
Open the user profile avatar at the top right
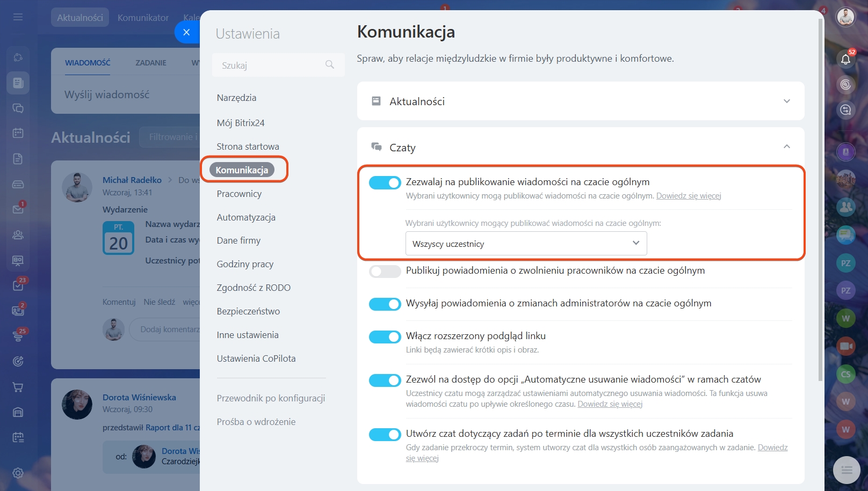coord(845,17)
